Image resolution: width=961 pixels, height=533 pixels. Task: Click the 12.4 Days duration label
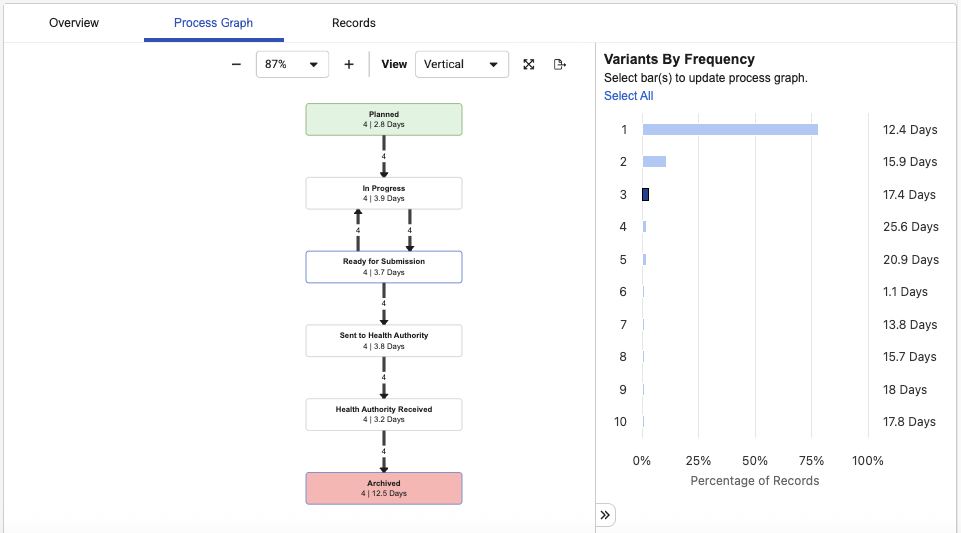pos(910,130)
